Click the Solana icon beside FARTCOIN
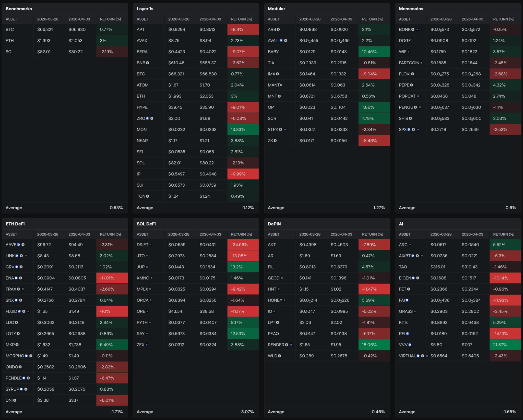This screenshot has height=420, width=523. coord(421,63)
